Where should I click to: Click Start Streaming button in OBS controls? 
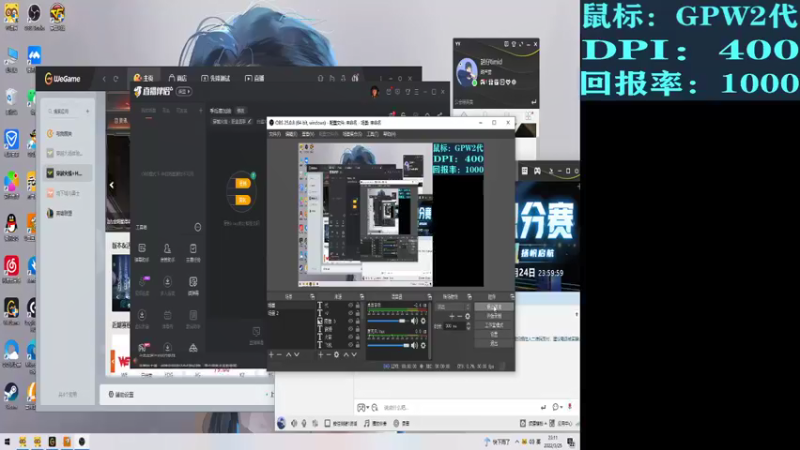coord(494,307)
